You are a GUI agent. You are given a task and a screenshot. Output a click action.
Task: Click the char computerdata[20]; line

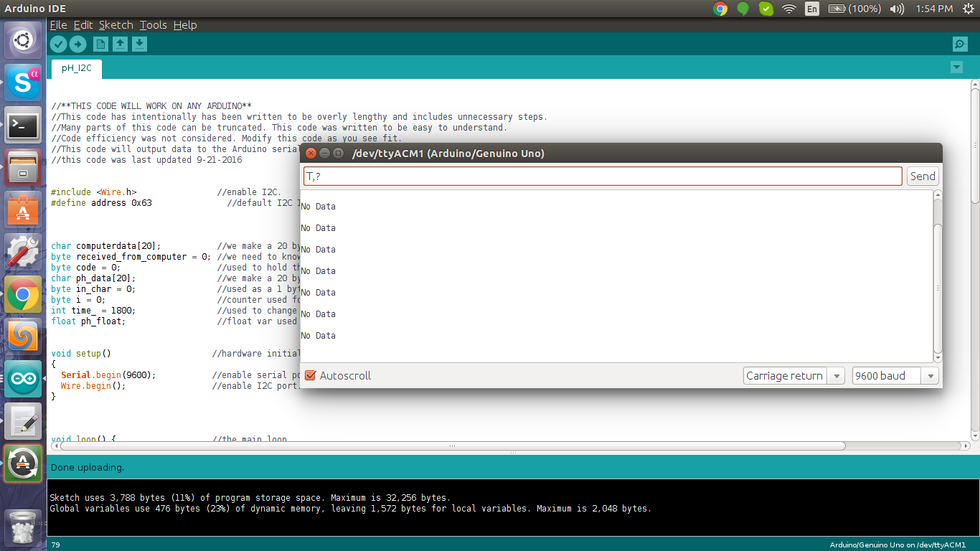click(106, 246)
